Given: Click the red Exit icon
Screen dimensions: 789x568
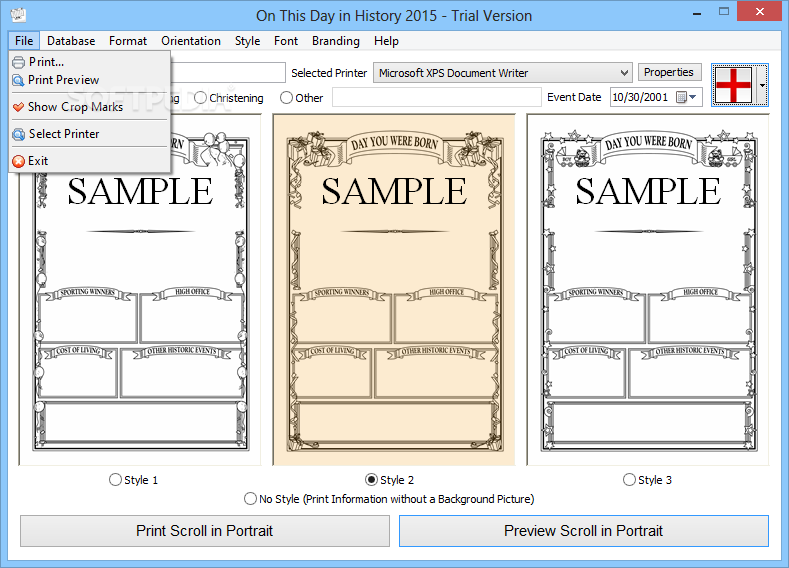Looking at the screenshot, I should [19, 161].
